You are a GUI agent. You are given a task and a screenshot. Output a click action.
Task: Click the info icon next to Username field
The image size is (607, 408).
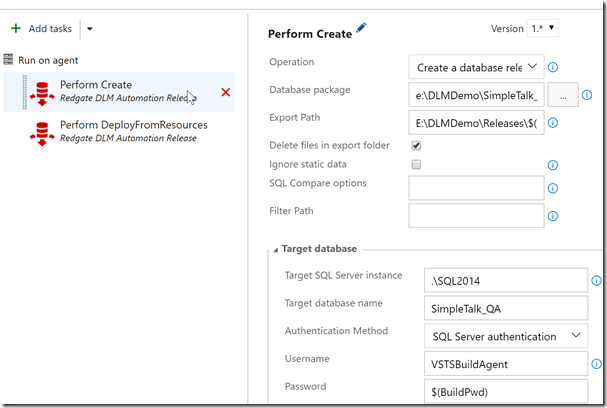point(597,361)
